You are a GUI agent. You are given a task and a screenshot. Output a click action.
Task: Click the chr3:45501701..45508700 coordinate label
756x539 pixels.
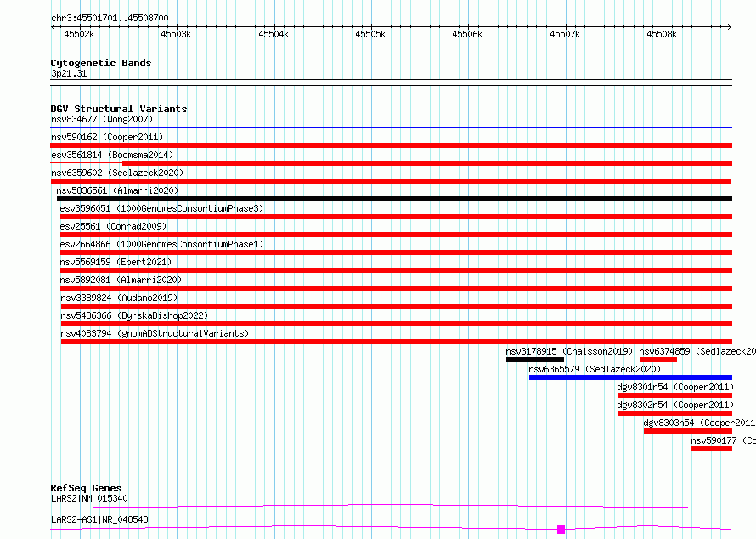[x=110, y=18]
